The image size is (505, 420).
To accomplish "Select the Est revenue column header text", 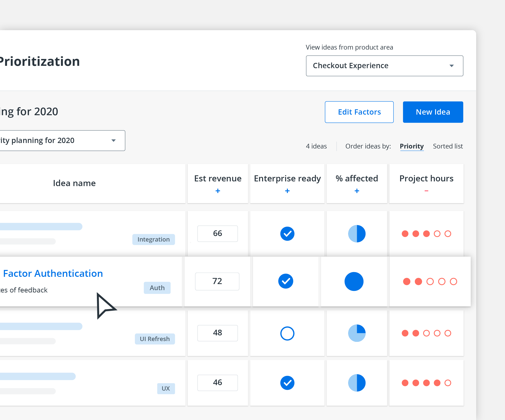I will (218, 178).
